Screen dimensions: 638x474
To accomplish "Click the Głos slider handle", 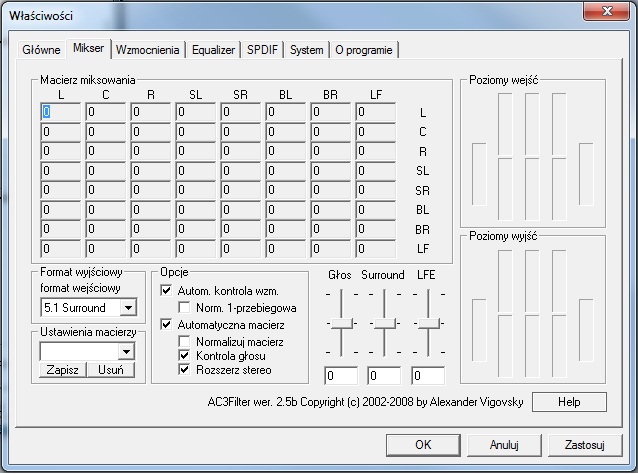I will [x=341, y=323].
